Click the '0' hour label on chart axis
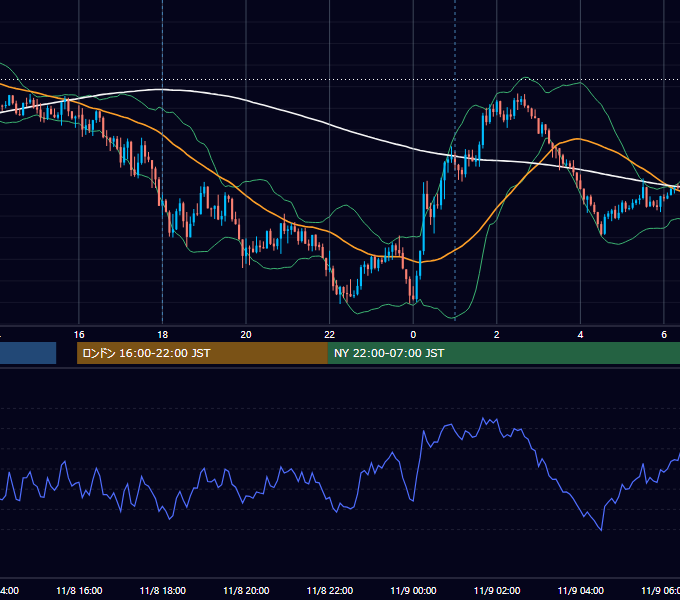The image size is (680, 600). [x=413, y=335]
